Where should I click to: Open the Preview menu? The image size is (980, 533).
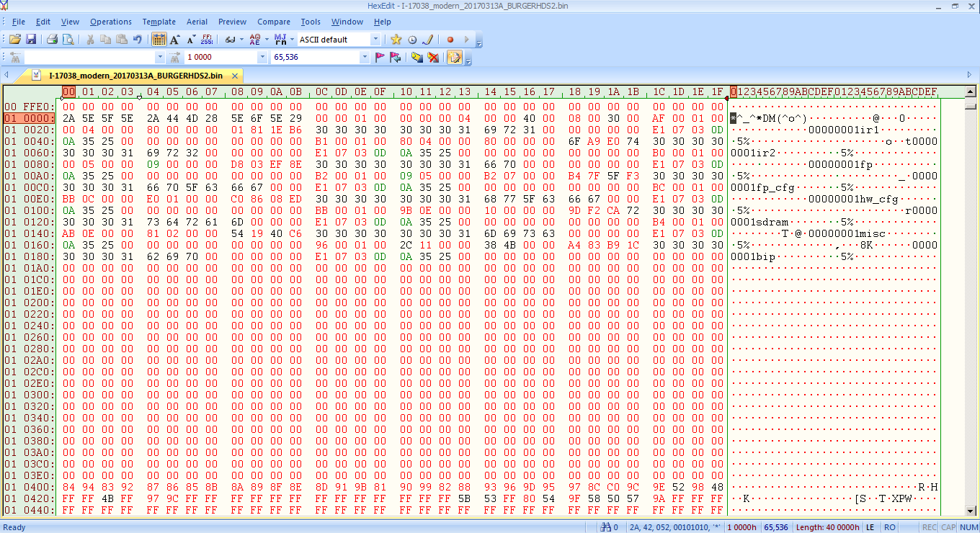(x=232, y=22)
